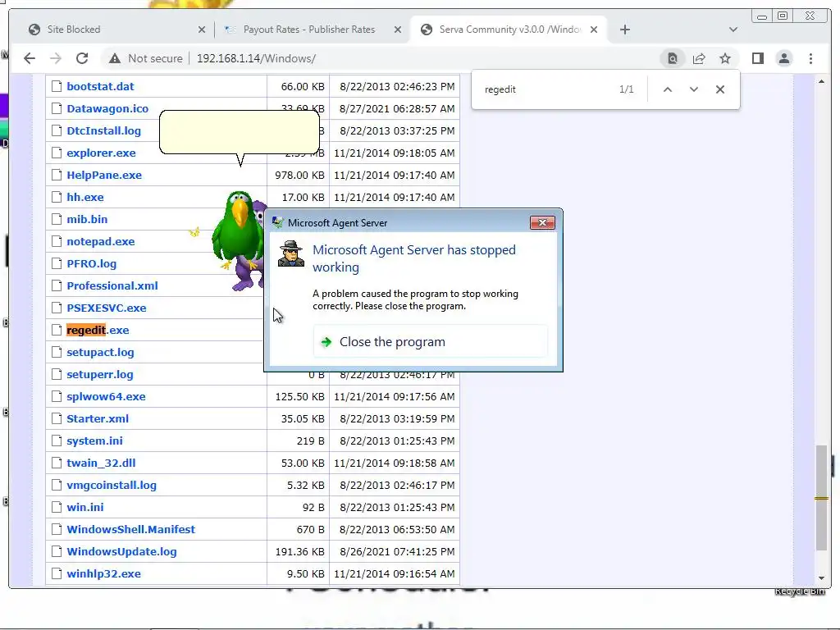Open Starter.xml from the listing
Image resolution: width=840 pixels, height=630 pixels.
[98, 419]
